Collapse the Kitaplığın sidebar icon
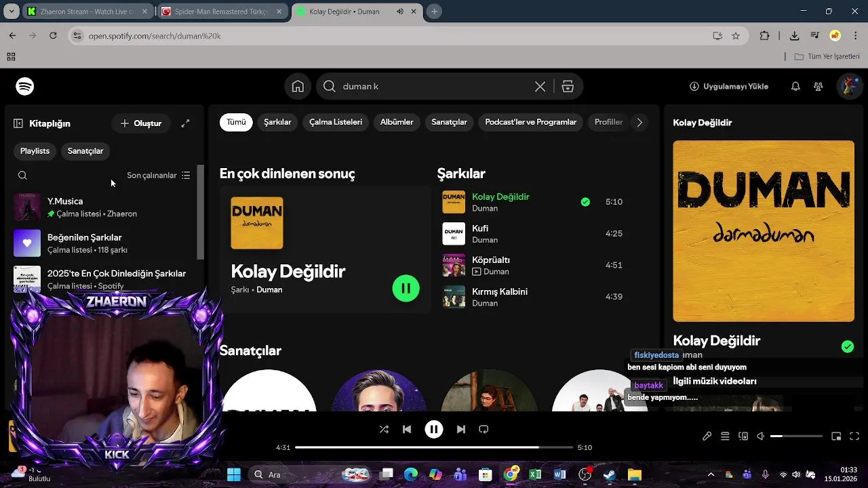 18,123
